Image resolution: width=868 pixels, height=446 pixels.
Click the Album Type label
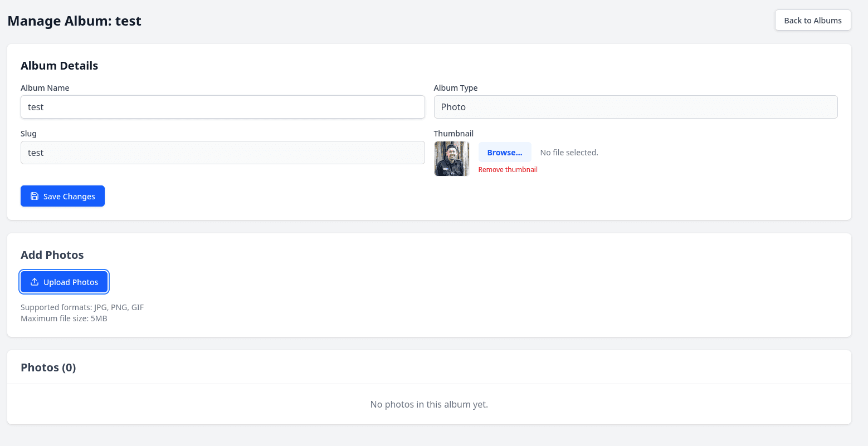pyautogui.click(x=456, y=88)
